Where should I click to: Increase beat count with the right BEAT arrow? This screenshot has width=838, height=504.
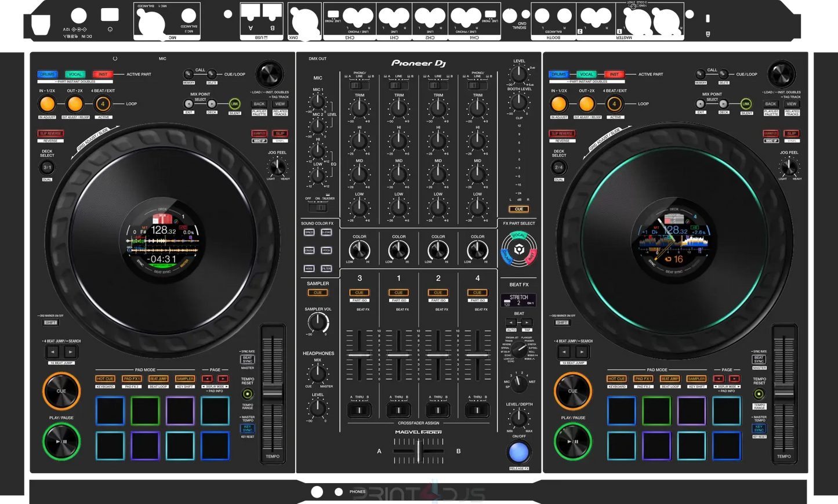(x=527, y=322)
